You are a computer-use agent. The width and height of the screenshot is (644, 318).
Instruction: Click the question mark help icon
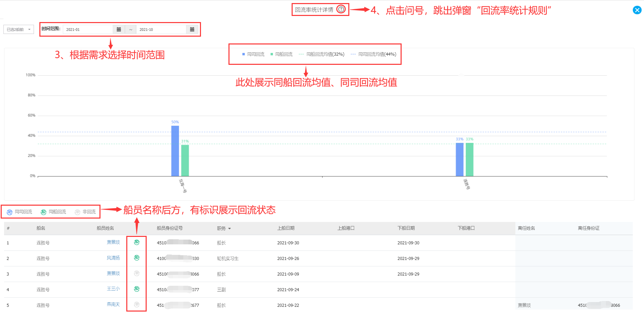click(341, 9)
